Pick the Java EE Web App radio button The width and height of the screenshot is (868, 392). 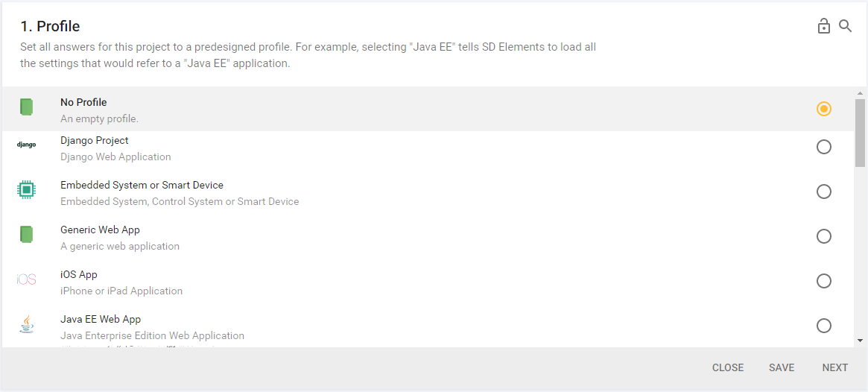click(823, 326)
